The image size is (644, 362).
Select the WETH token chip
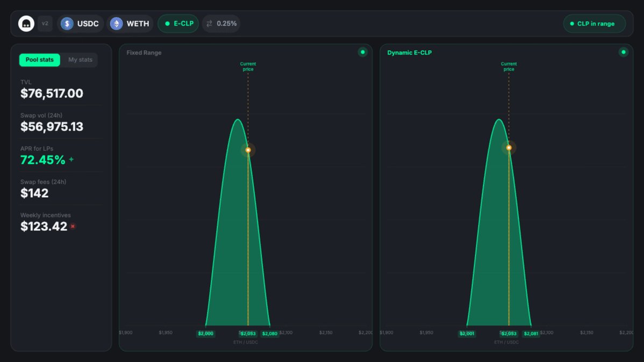(x=130, y=24)
